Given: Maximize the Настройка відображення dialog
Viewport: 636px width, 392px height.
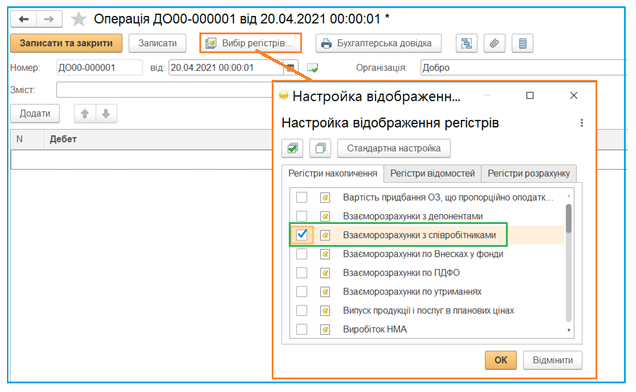Looking at the screenshot, I should [x=530, y=95].
